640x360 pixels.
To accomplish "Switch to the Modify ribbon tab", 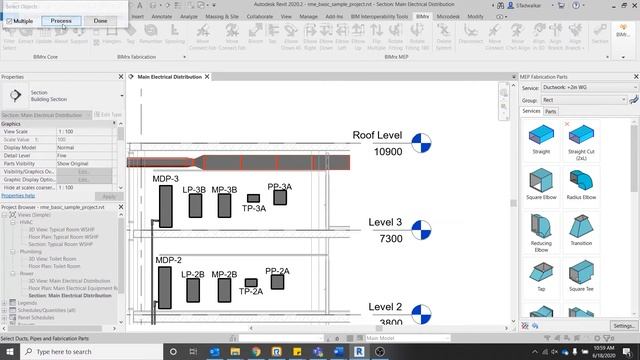I will coord(475,17).
